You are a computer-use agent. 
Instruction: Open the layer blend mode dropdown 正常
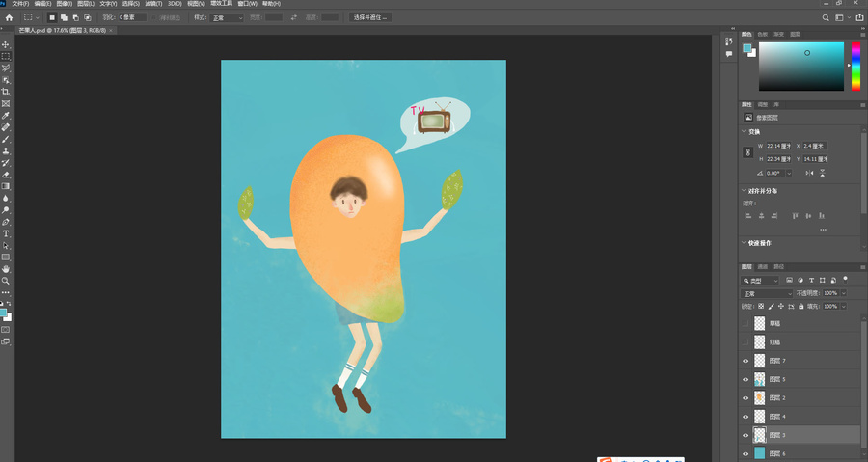tap(767, 294)
